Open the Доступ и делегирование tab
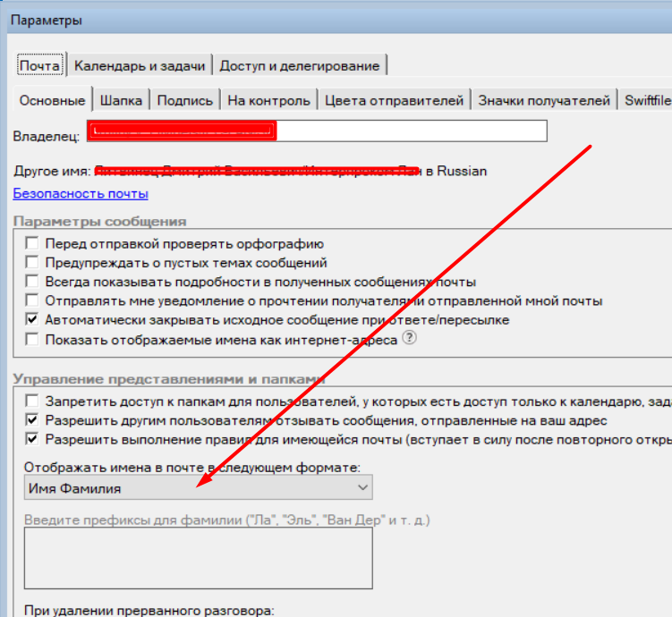Screen dimensions: 672x617 [x=300, y=65]
